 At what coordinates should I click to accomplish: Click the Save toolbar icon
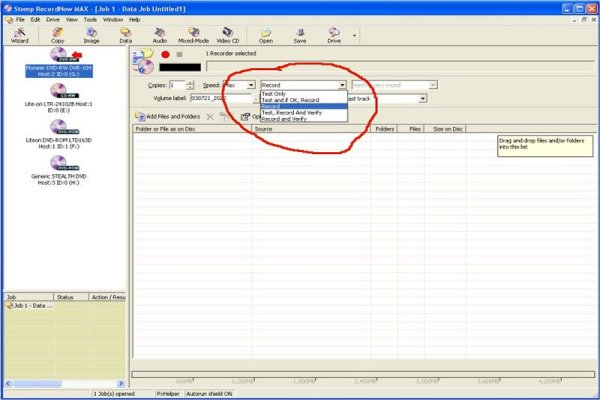click(x=300, y=36)
